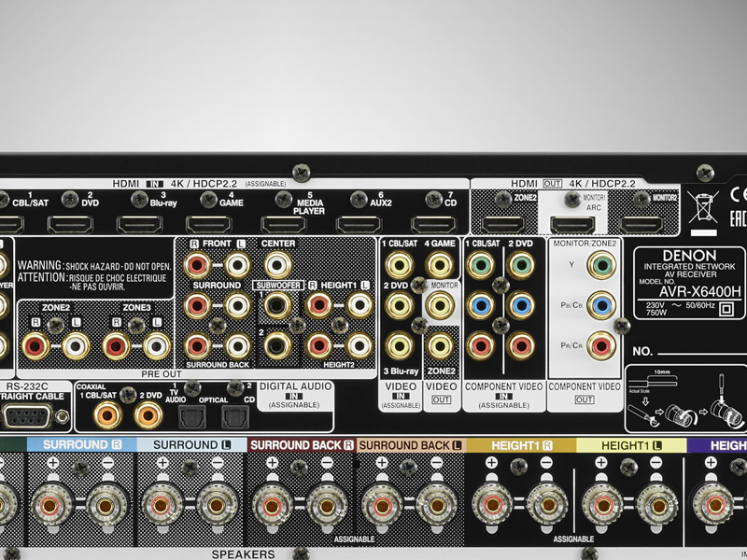Click the double-square Class II insulation symbol
The width and height of the screenshot is (747, 560).
[x=726, y=309]
